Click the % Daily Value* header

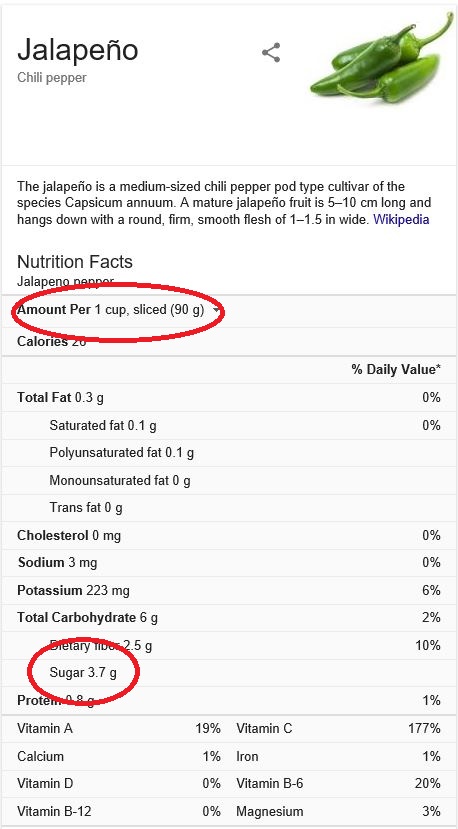coord(396,370)
